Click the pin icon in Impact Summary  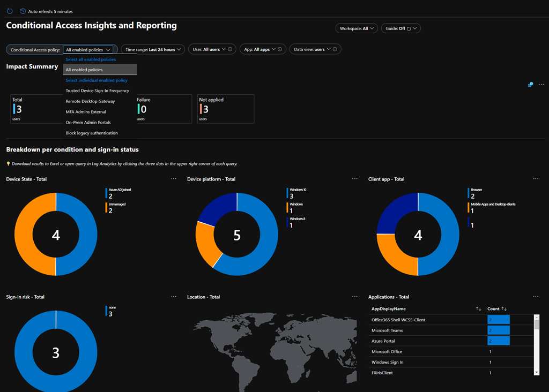[x=530, y=85]
